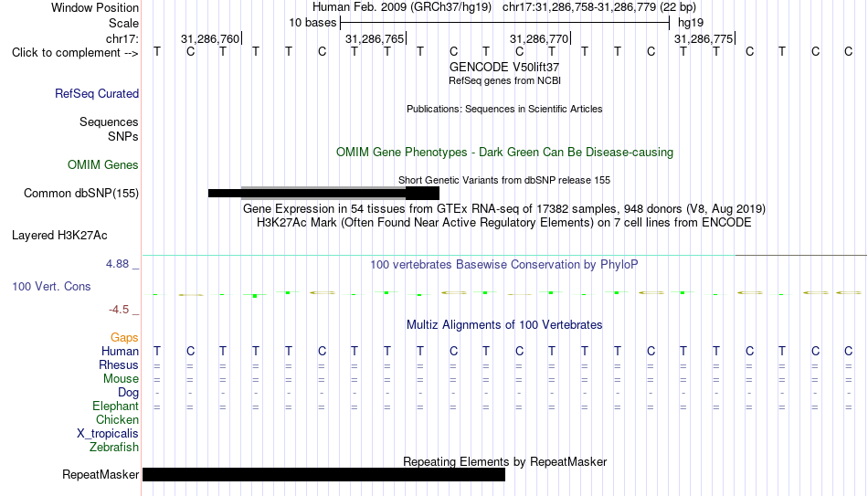
Task: Click the Sequences track label
Action: tap(109, 121)
